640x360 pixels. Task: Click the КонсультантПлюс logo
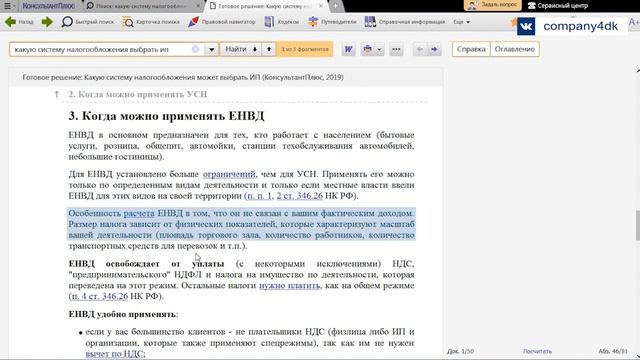point(48,6)
